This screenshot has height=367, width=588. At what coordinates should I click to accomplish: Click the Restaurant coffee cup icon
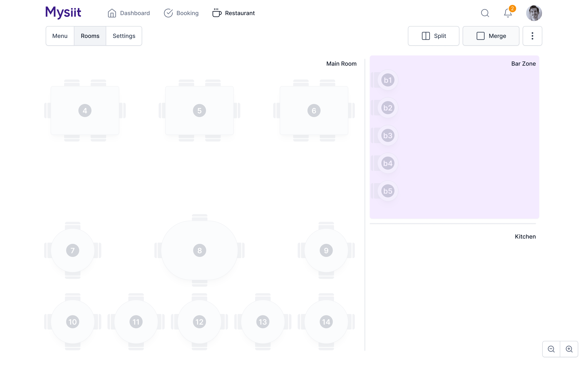click(217, 13)
